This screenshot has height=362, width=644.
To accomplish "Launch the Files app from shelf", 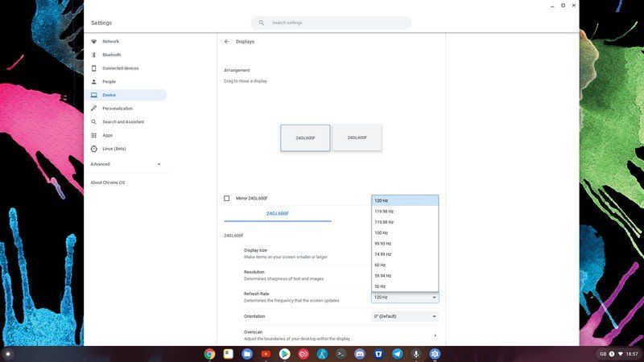I will [247, 354].
